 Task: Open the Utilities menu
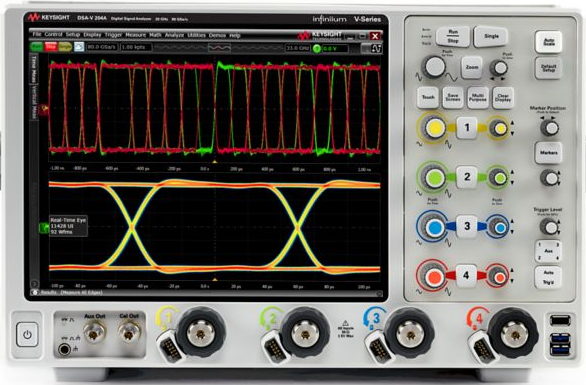click(197, 35)
